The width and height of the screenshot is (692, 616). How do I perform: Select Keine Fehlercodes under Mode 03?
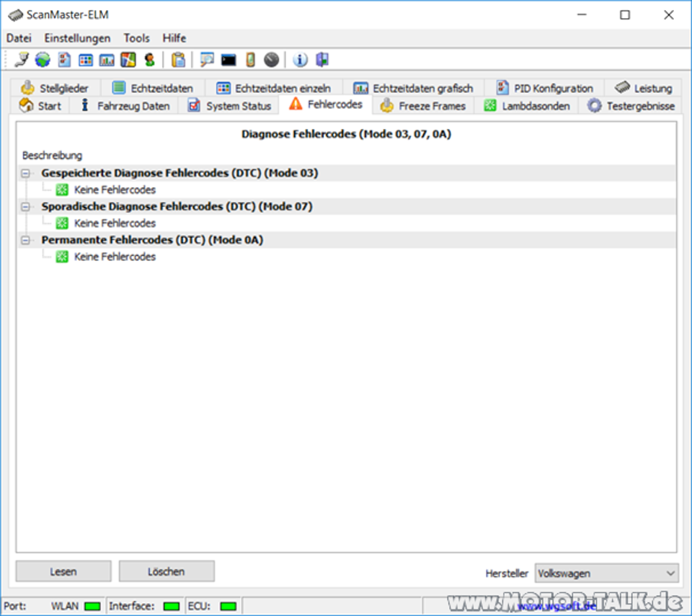[x=115, y=190]
